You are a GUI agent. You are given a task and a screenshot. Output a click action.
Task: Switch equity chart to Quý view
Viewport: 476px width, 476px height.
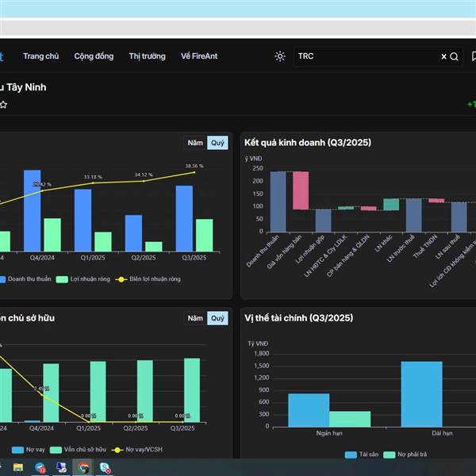coord(217,318)
